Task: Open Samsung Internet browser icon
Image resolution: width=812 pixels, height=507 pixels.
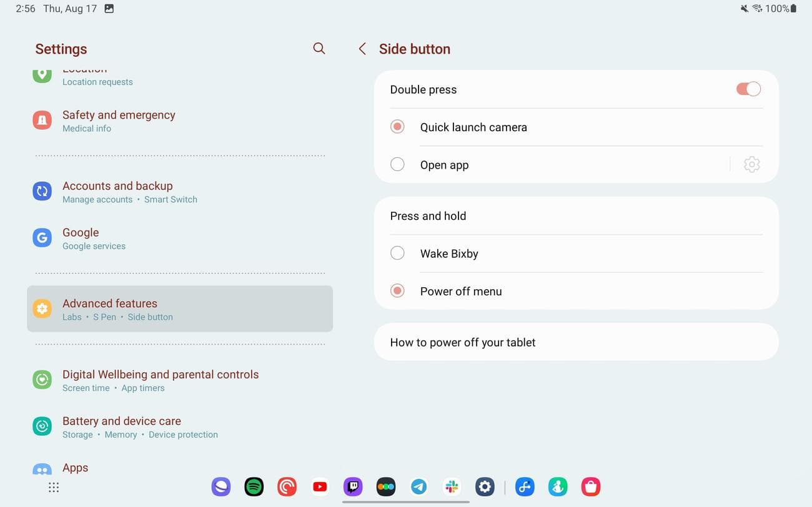Action: (x=220, y=486)
